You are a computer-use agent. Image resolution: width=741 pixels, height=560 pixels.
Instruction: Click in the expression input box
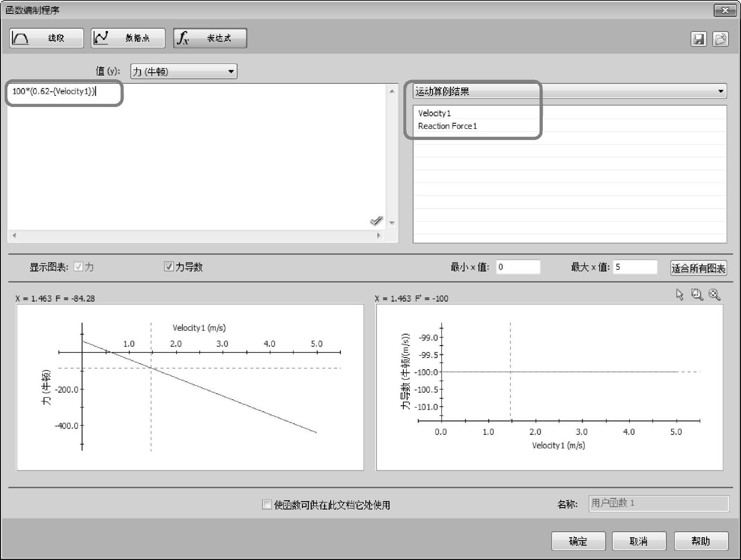[197, 157]
